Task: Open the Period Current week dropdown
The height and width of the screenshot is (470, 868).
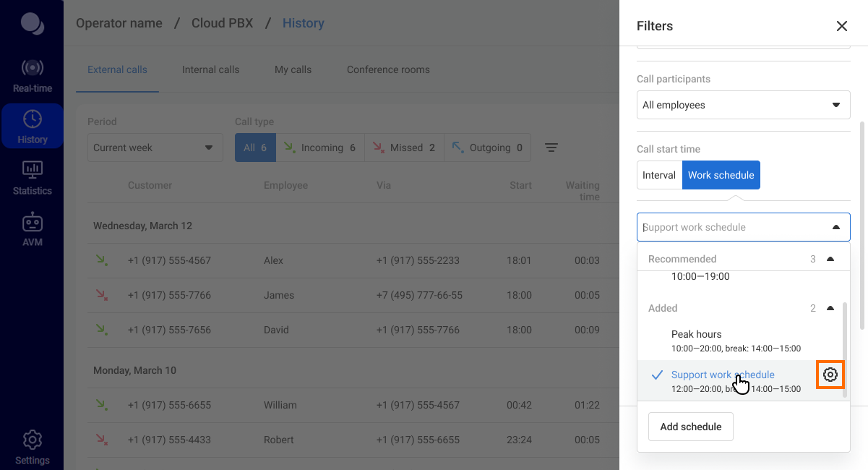Action: (x=154, y=148)
